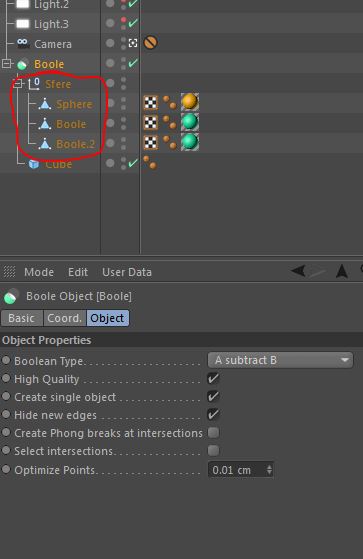Toggle Sfere editor visibility dot
The image size is (363, 559).
point(123,80)
